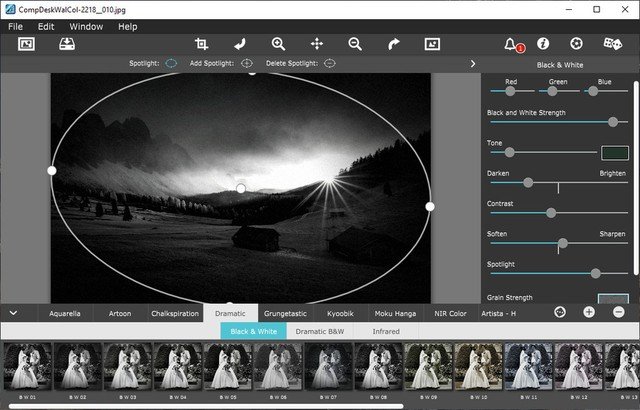Open the Tone color swatch
640x410 pixels.
pos(615,153)
